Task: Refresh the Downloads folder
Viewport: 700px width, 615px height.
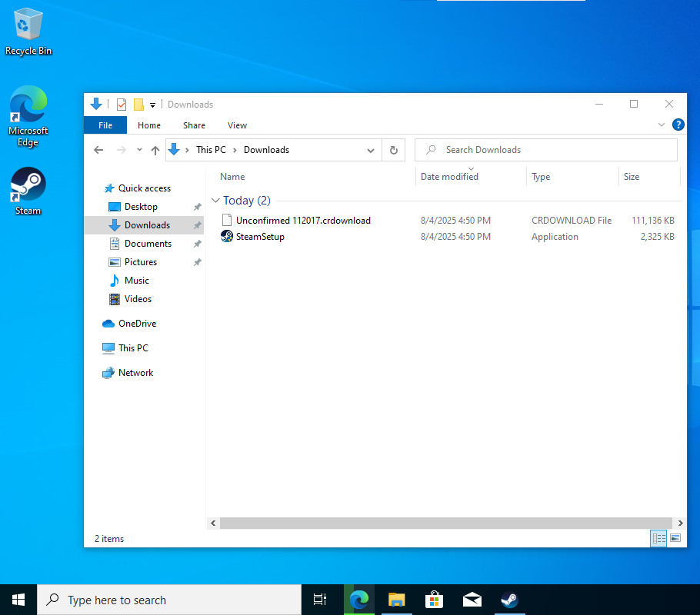Action: [394, 150]
